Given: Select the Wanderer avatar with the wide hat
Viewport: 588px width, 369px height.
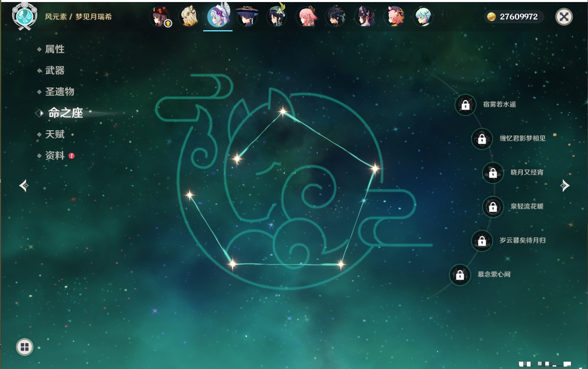Looking at the screenshot, I should [x=247, y=17].
